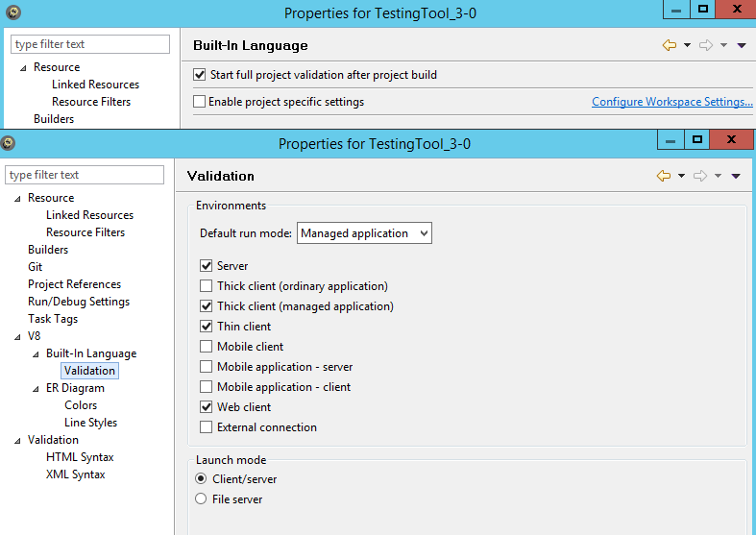Select File server launch mode
The image size is (756, 535).
201,499
